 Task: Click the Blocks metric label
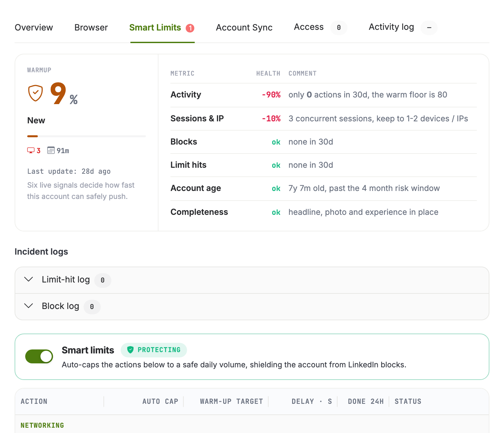click(184, 142)
